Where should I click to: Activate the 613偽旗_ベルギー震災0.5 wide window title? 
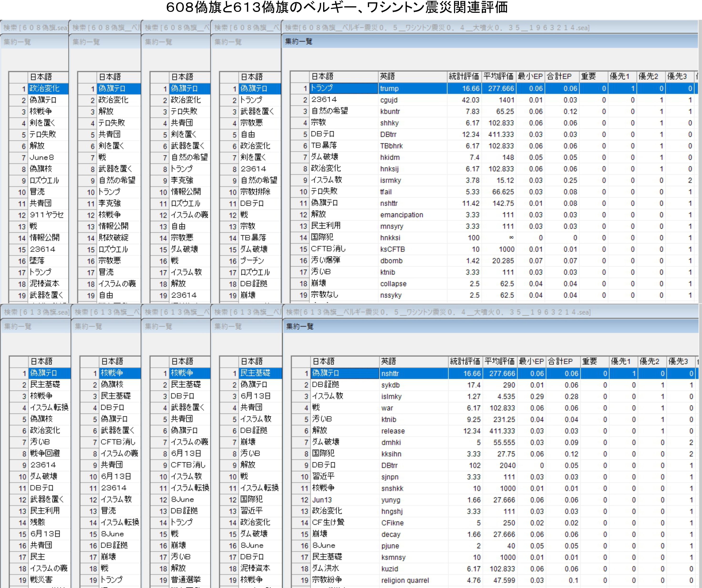click(438, 312)
